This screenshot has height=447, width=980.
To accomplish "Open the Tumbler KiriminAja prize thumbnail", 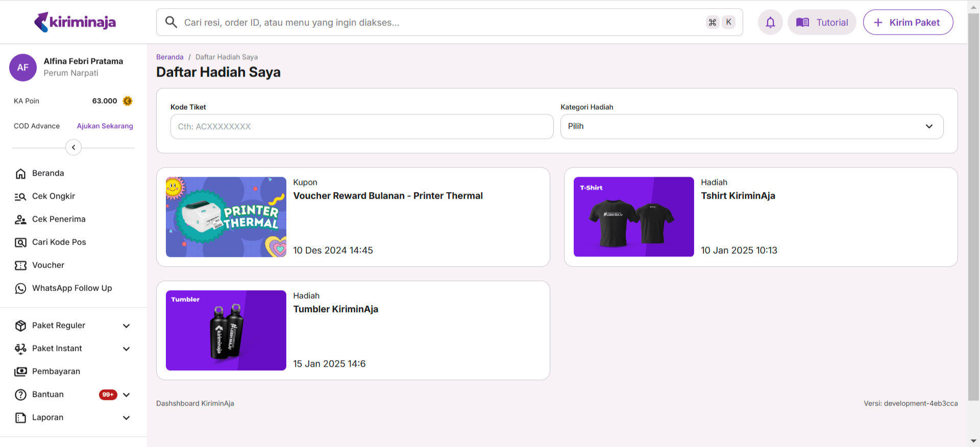I will tap(226, 331).
